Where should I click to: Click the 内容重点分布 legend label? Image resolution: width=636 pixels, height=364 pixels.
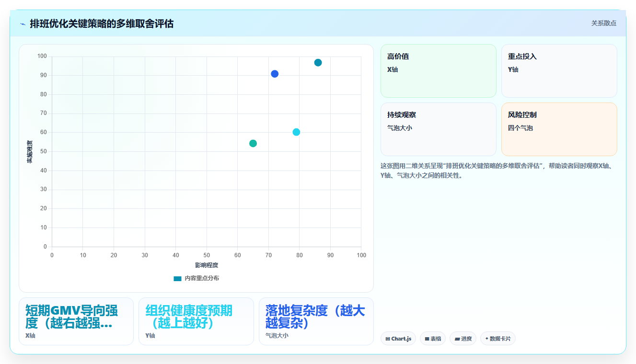click(x=202, y=278)
